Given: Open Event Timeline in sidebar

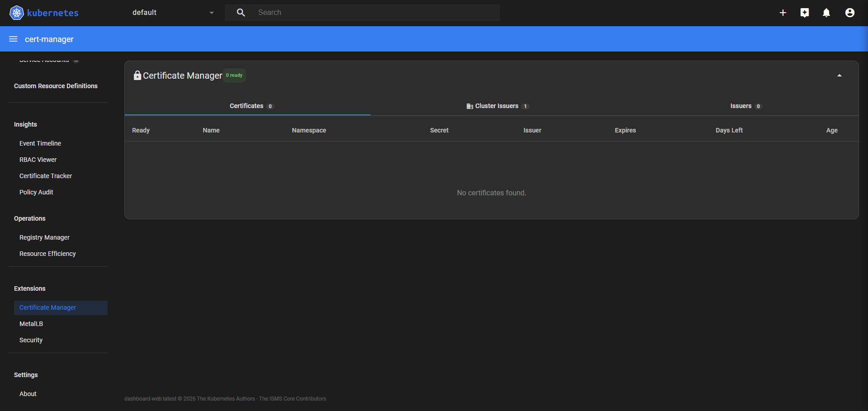Looking at the screenshot, I should (x=40, y=143).
